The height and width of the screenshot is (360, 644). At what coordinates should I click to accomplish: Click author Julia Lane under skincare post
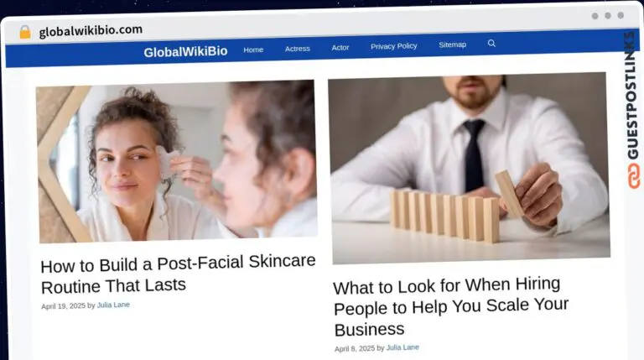(113, 305)
